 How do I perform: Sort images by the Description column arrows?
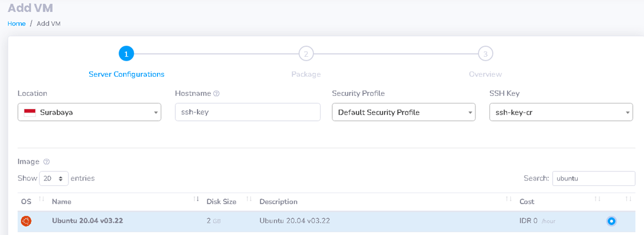[509, 199]
